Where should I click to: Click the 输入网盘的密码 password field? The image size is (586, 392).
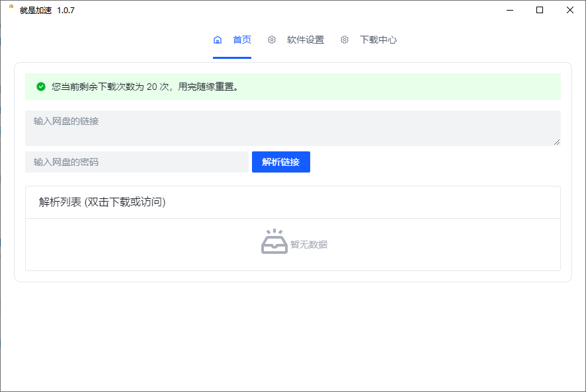tap(136, 161)
